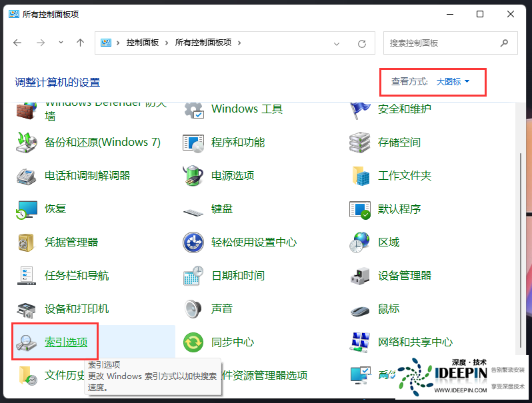
Task: Open the 任务栏和导航 link
Action: pos(77,276)
